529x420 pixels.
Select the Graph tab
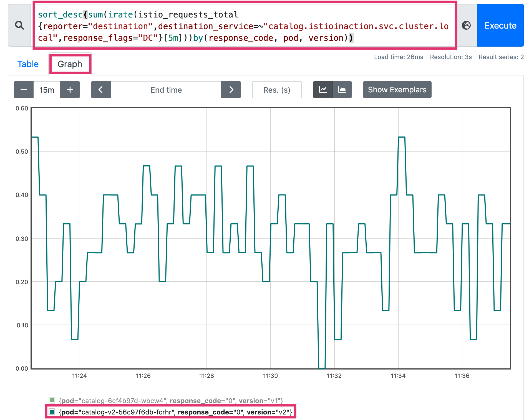[70, 64]
